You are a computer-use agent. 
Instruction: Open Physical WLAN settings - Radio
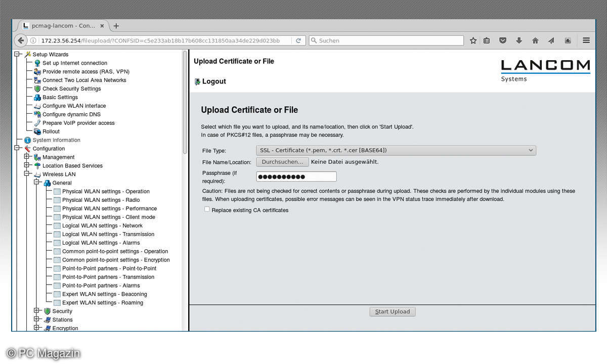pos(101,200)
